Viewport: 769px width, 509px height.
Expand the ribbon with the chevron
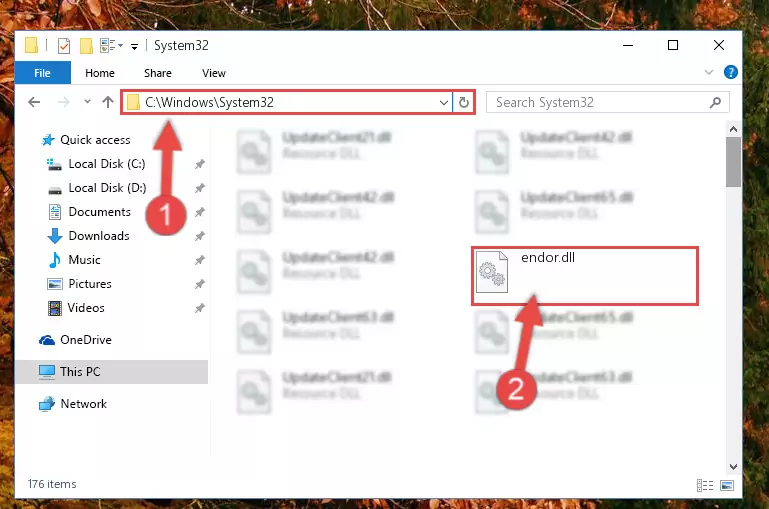tap(709, 73)
